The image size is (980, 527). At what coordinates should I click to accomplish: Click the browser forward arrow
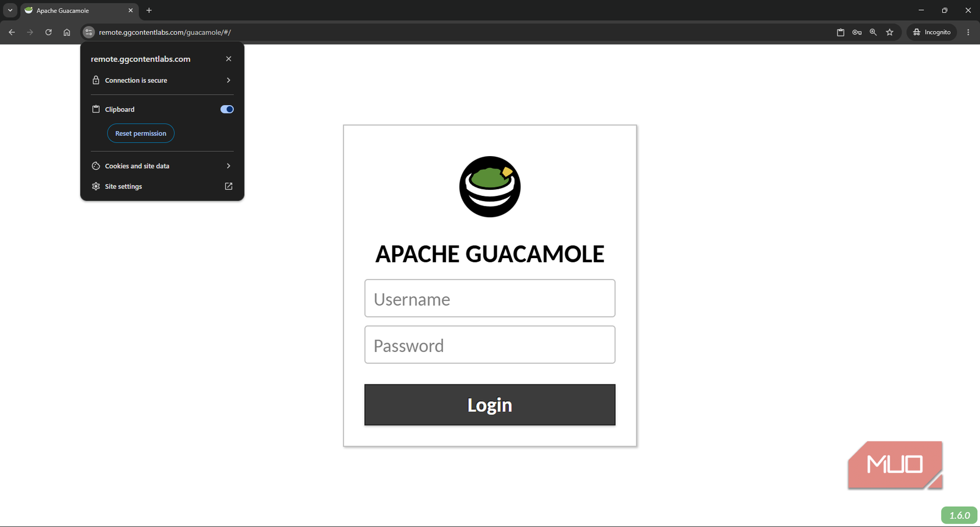[x=30, y=32]
